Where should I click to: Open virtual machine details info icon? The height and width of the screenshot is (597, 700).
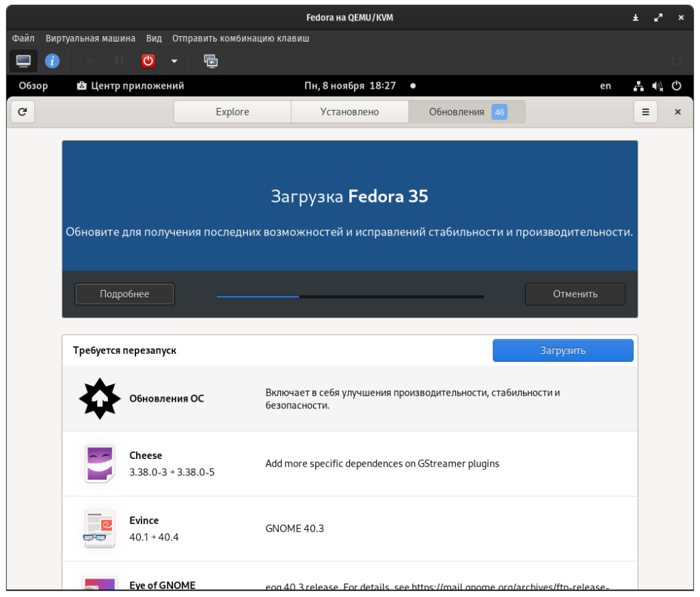click(52, 61)
